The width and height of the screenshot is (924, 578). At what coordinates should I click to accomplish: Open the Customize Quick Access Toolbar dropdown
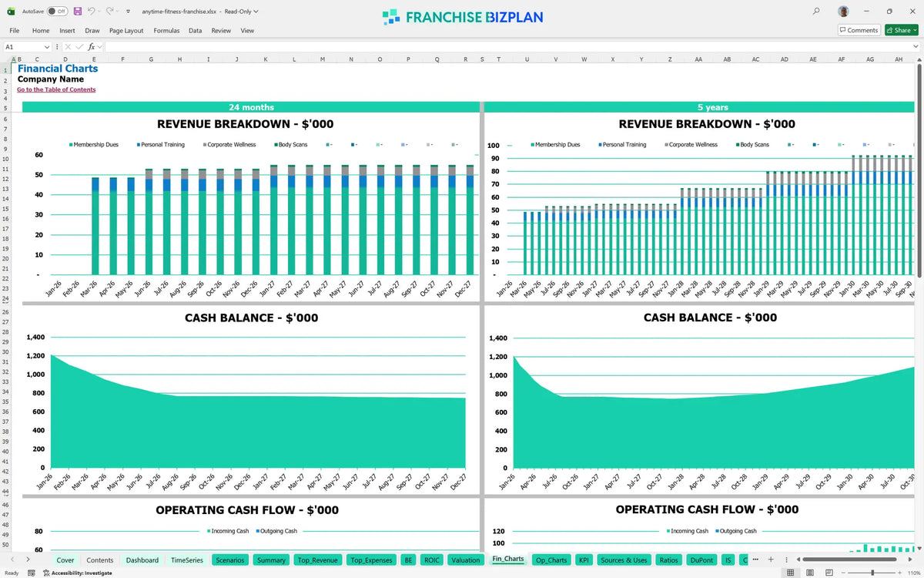(x=126, y=12)
